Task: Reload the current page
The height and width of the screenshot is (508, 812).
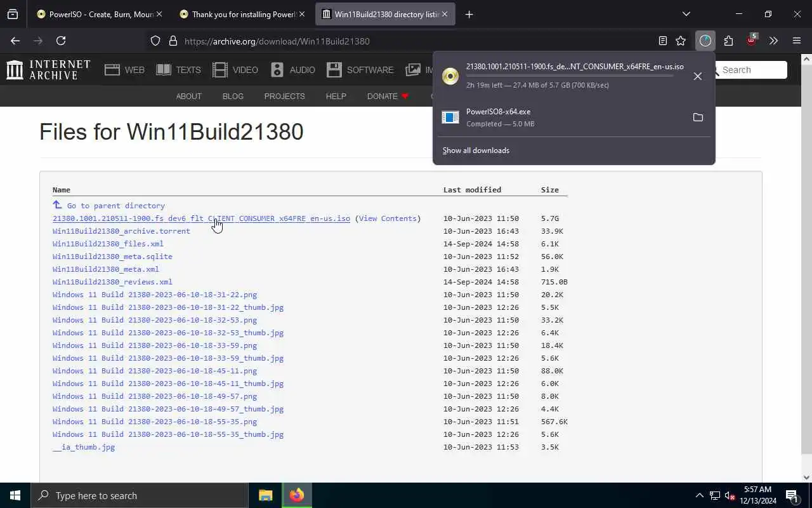Action: [61, 41]
